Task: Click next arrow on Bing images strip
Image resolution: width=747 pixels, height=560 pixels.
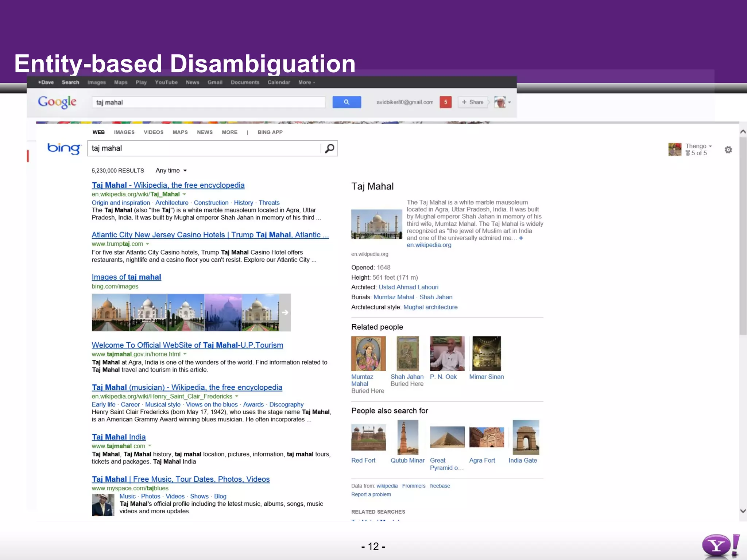Action: coord(285,312)
